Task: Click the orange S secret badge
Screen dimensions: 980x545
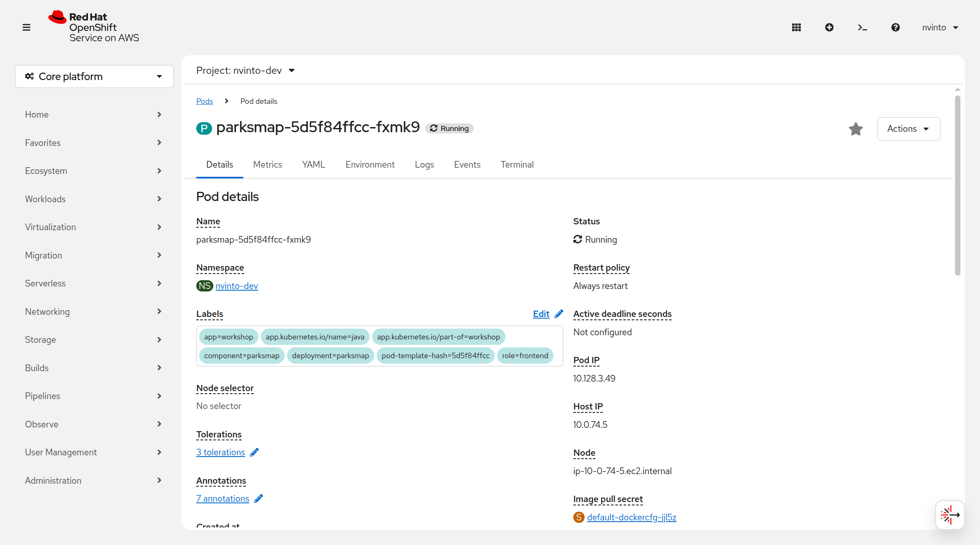Action: tap(579, 517)
